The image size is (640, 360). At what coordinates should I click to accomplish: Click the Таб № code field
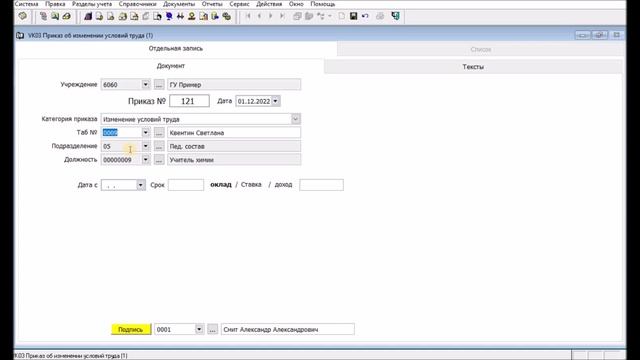coord(121,133)
